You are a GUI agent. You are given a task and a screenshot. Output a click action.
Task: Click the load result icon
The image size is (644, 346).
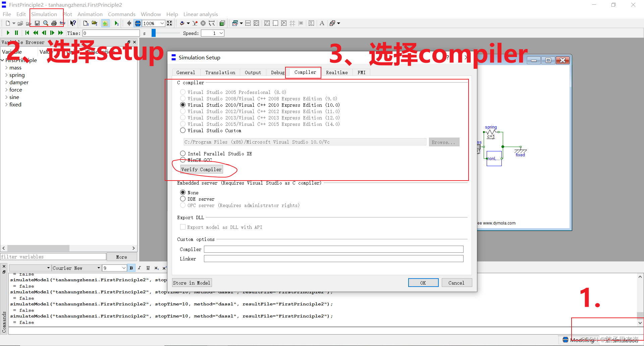[182, 23]
